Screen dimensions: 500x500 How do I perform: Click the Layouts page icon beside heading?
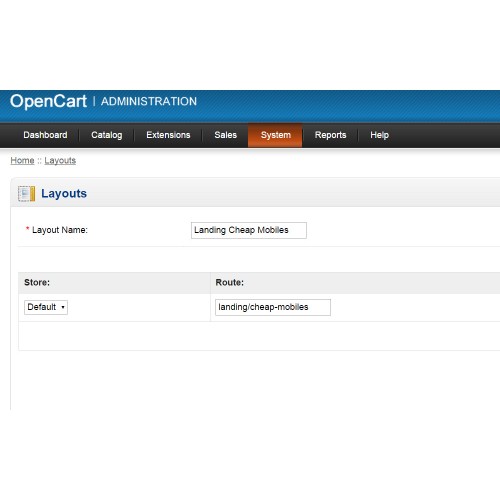coord(26,194)
